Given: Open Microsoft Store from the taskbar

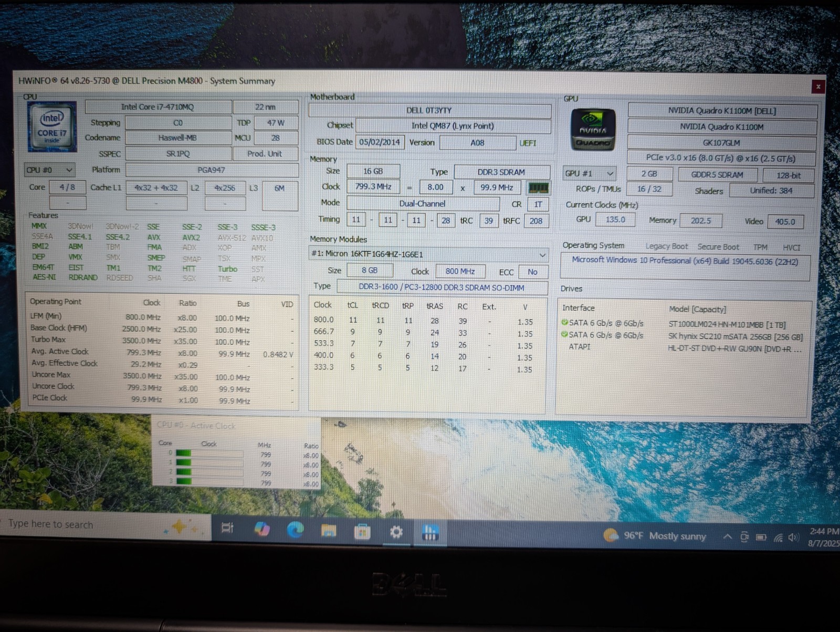Looking at the screenshot, I should pos(362,532).
